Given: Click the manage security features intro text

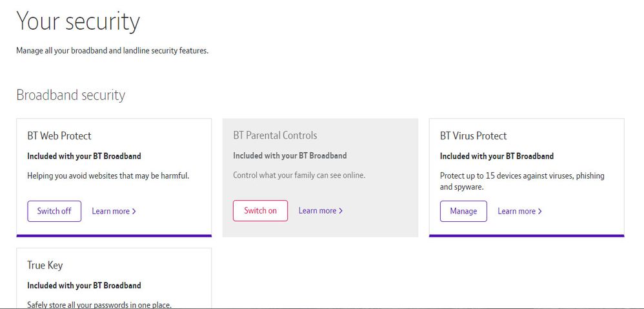Looking at the screenshot, I should (112, 50).
